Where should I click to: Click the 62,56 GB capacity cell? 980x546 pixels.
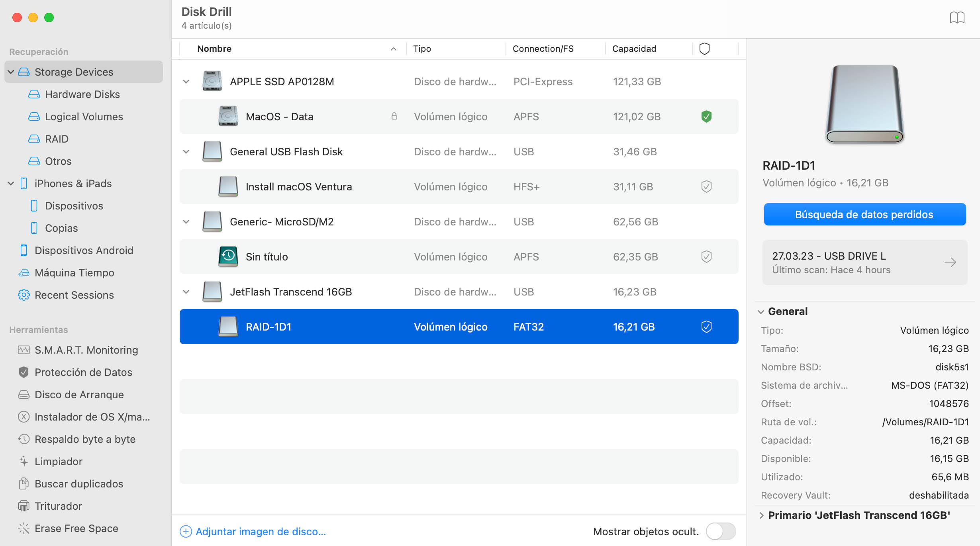coord(635,222)
